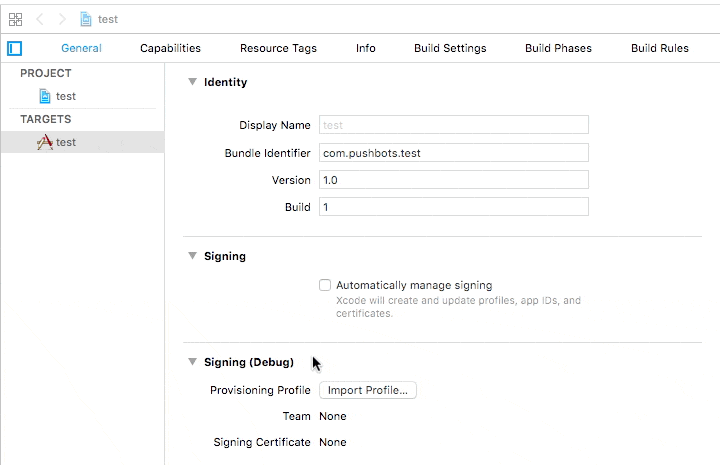The image size is (720, 465).
Task: Open the related items grid icon
Action: point(15,19)
